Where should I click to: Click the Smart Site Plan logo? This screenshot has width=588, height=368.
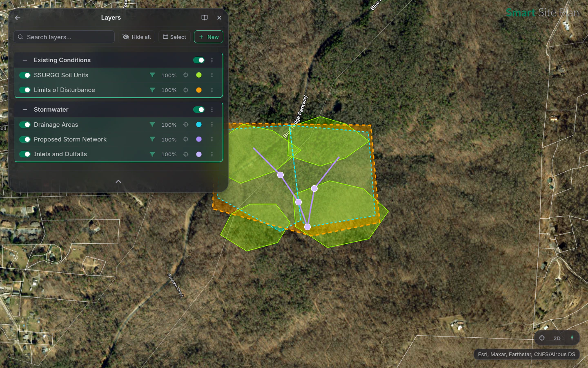[542, 13]
